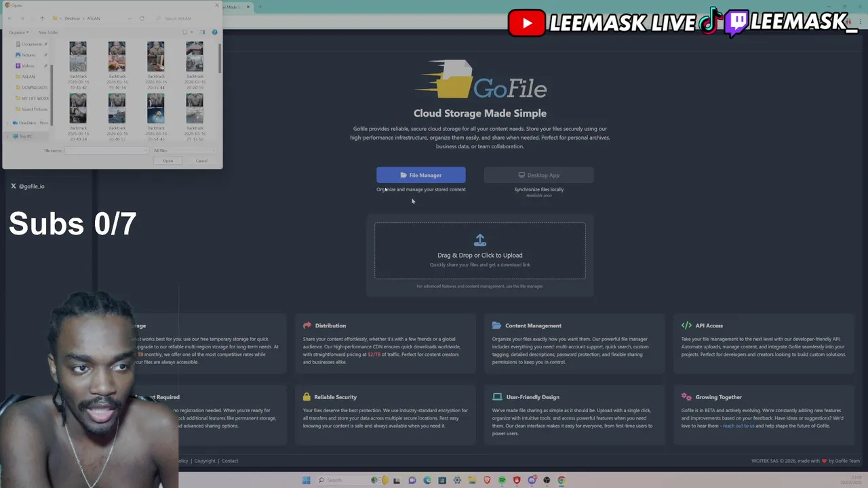The width and height of the screenshot is (868, 488).
Task: Switch to Google Chrome in taskbar
Action: [561, 481]
